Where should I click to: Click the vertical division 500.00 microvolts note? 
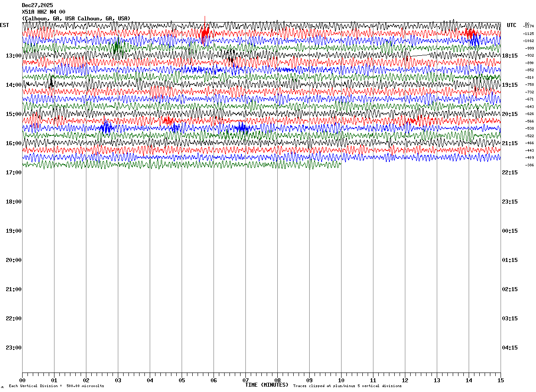click(x=57, y=386)
